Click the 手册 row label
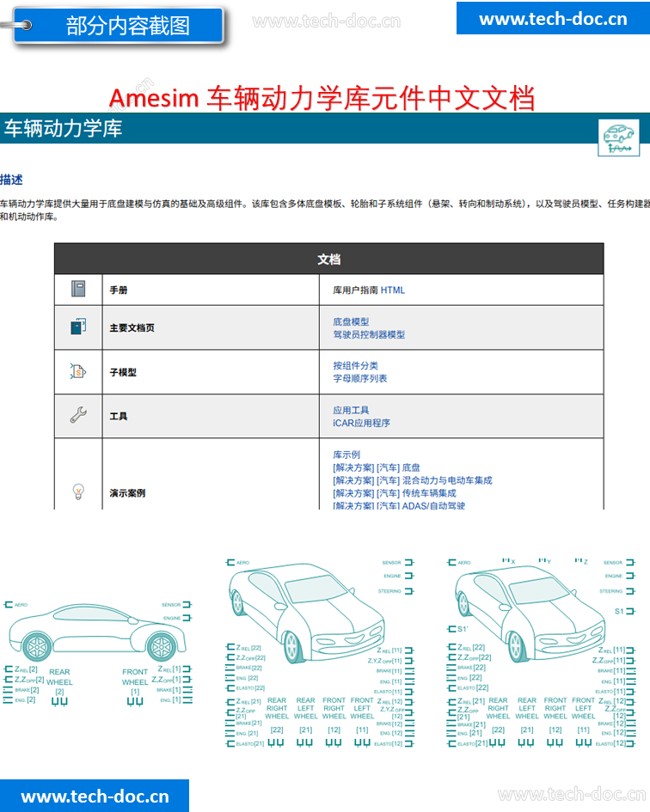Image resolution: width=650 pixels, height=812 pixels. pos(118,290)
